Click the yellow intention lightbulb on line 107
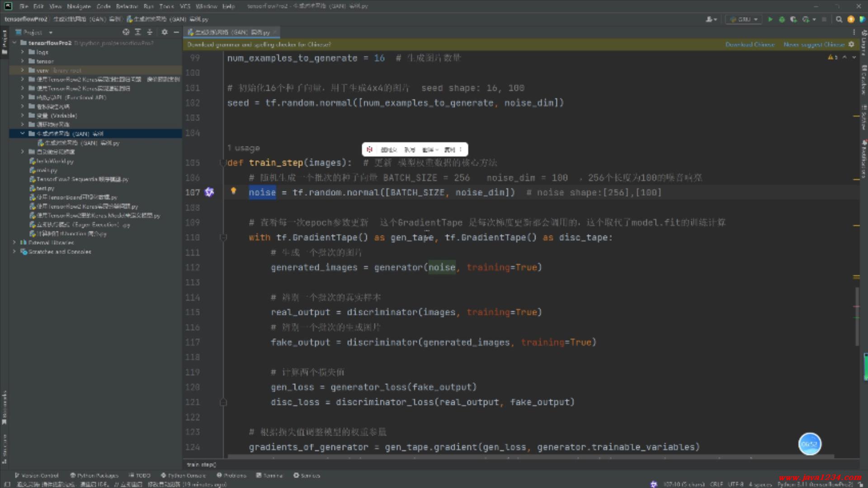The height and width of the screenshot is (488, 868). [233, 191]
